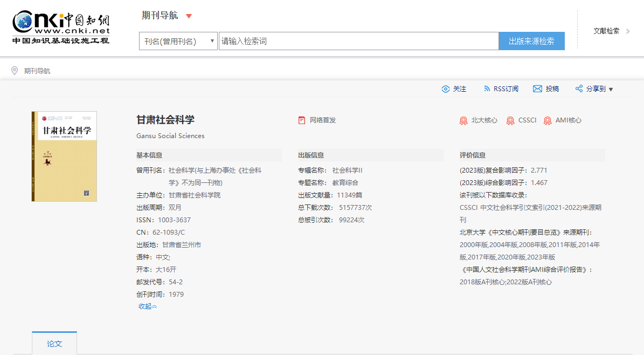Click the 北大核心 label
Image resolution: width=644 pixels, height=355 pixels.
point(484,120)
